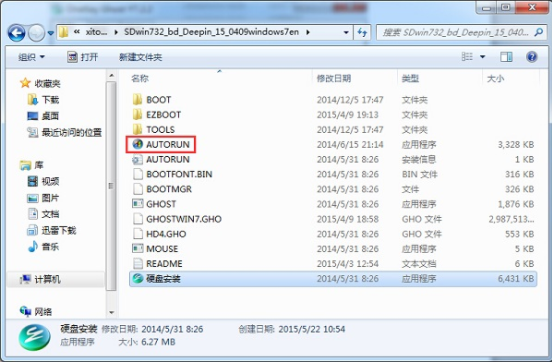Click the navigation pane scroll-down arrow
The image size is (552, 363).
[x=111, y=312]
